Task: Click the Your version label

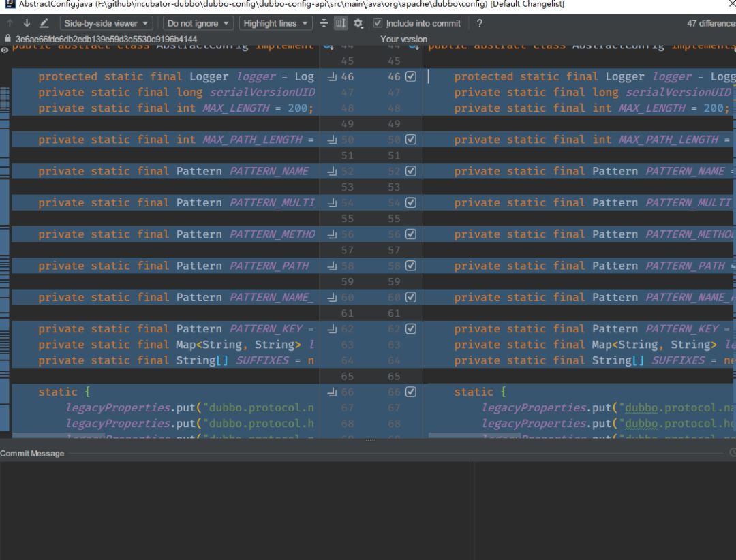Action: (x=403, y=39)
